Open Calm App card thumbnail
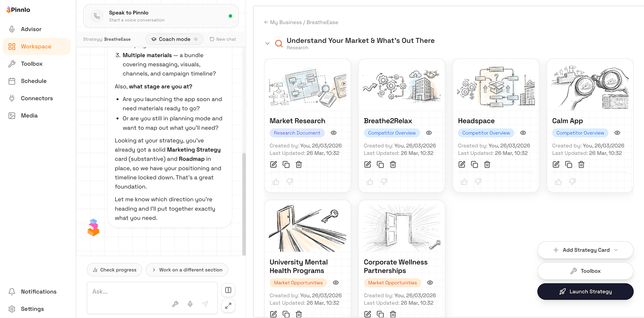Image resolution: width=644 pixels, height=318 pixels. (590, 85)
